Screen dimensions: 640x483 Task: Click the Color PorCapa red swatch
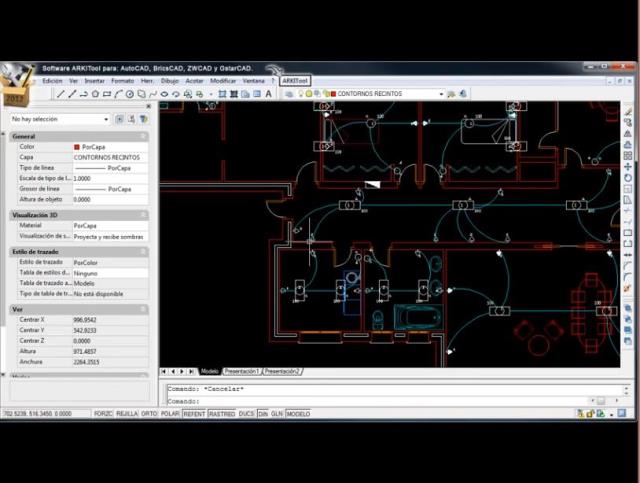pos(77,147)
